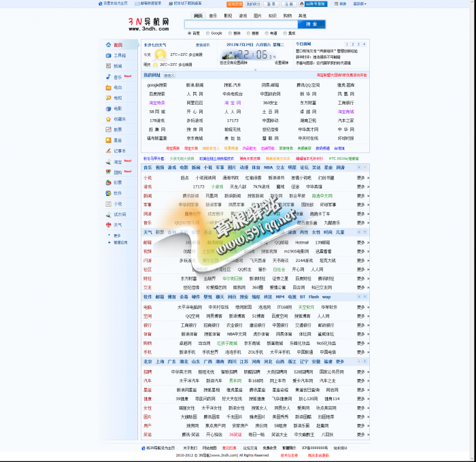Click the blue 搜索 search button
This screenshot has height=462, width=476.
point(311,24)
